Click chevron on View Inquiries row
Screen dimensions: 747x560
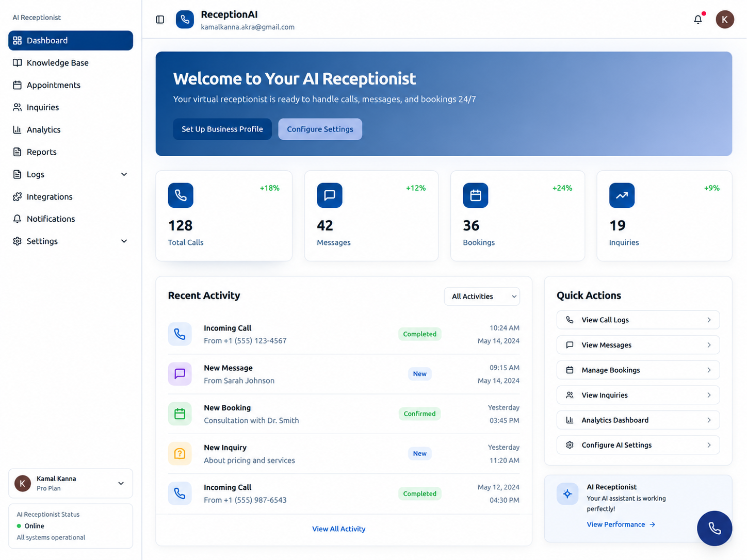(x=709, y=395)
